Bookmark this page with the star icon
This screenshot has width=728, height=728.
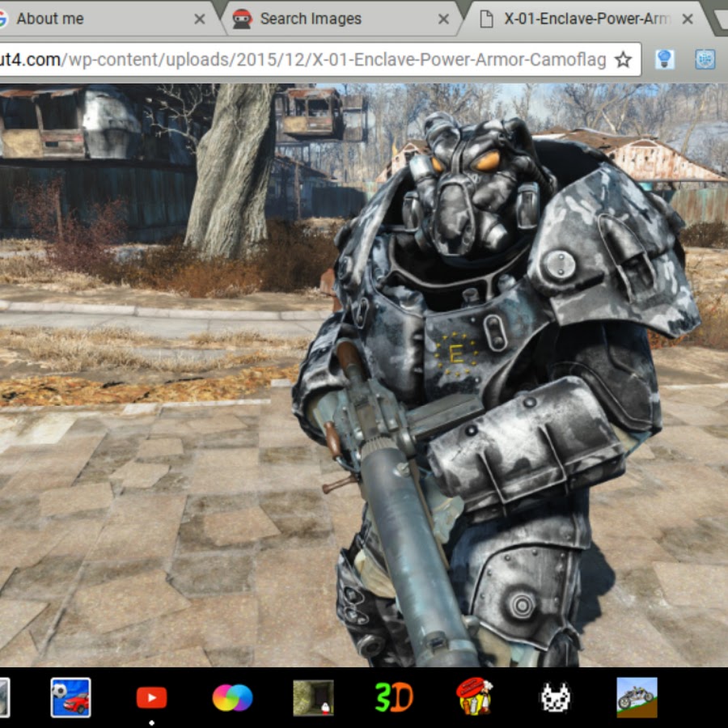[x=623, y=60]
